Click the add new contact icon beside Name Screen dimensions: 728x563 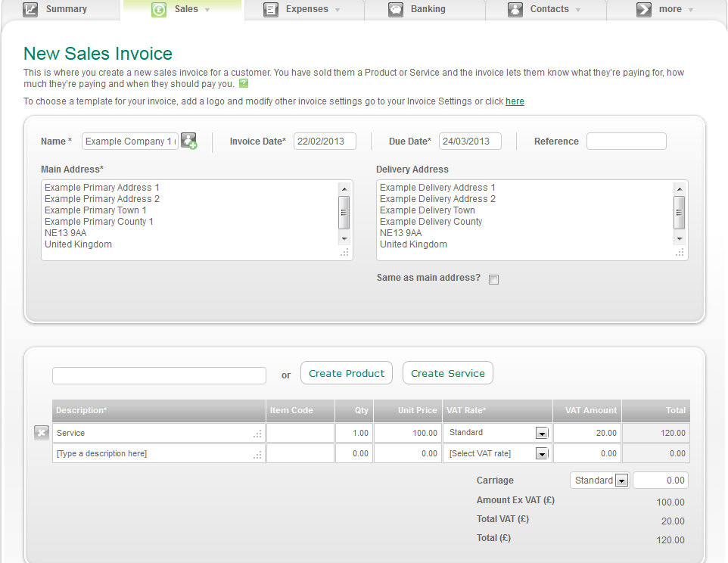[x=188, y=141]
